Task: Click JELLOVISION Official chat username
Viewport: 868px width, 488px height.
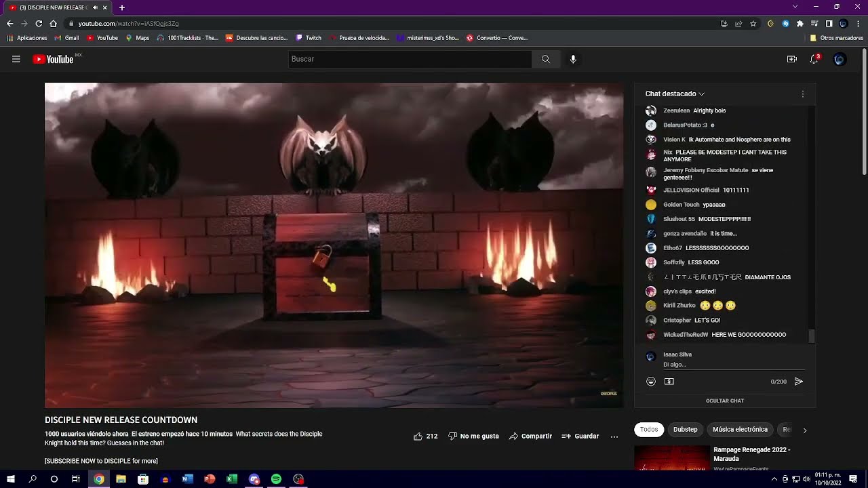Action: [691, 190]
